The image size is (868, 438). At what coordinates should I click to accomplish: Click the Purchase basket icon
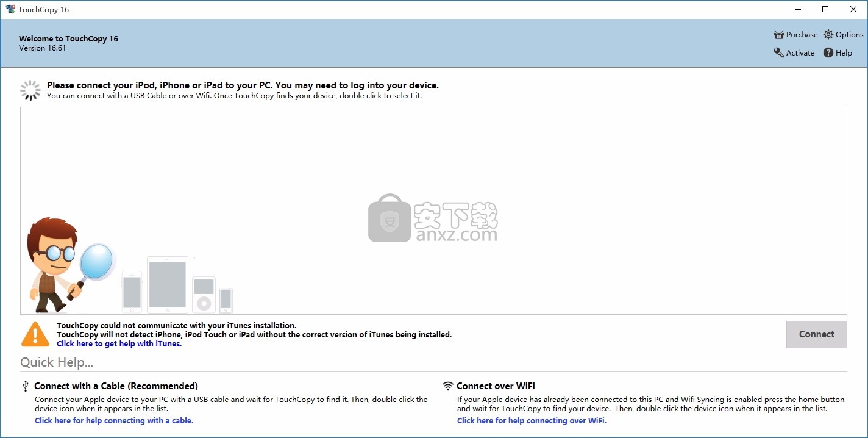(778, 35)
